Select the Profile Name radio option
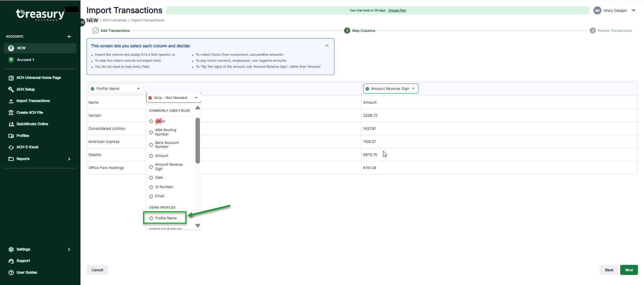 point(151,218)
